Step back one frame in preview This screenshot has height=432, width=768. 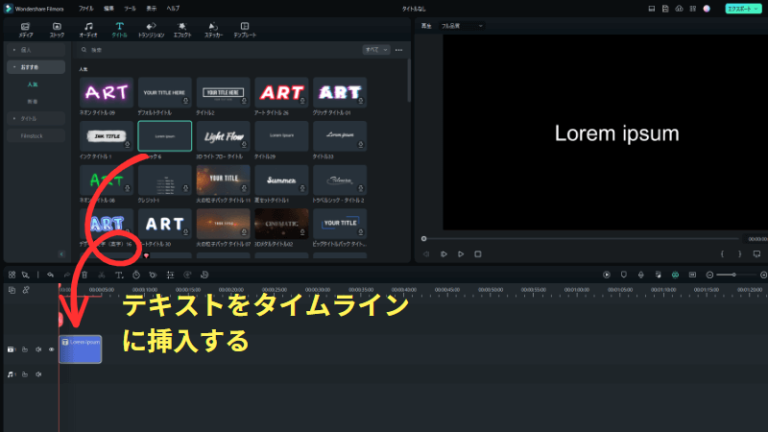(x=426, y=254)
